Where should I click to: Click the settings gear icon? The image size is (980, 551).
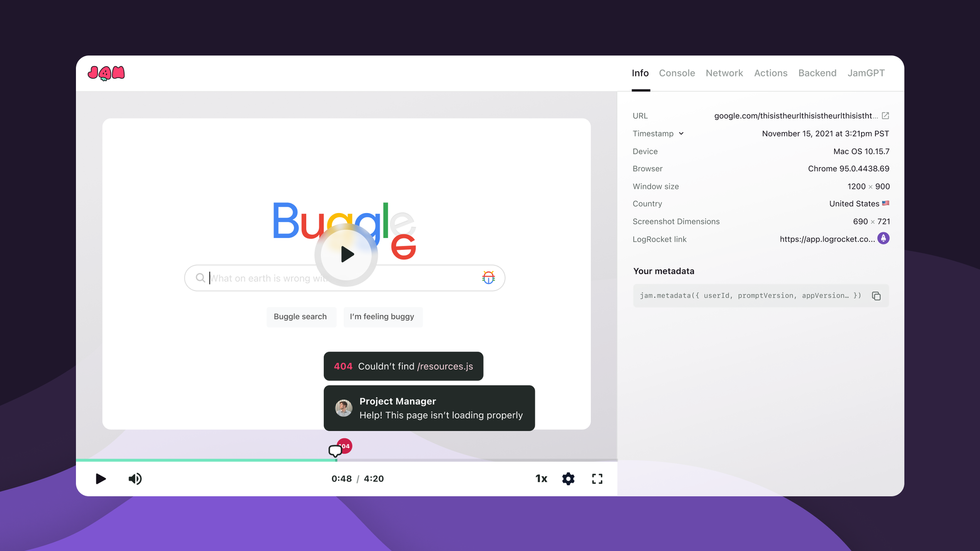569,479
